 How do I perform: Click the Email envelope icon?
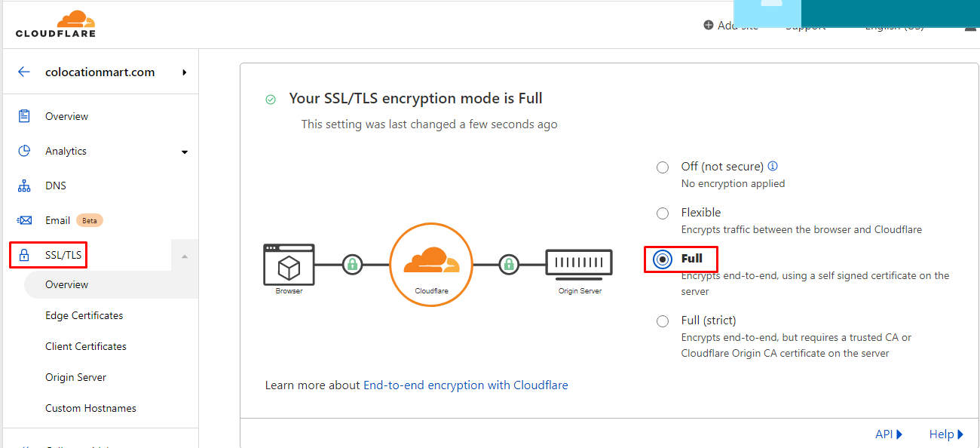pos(25,220)
